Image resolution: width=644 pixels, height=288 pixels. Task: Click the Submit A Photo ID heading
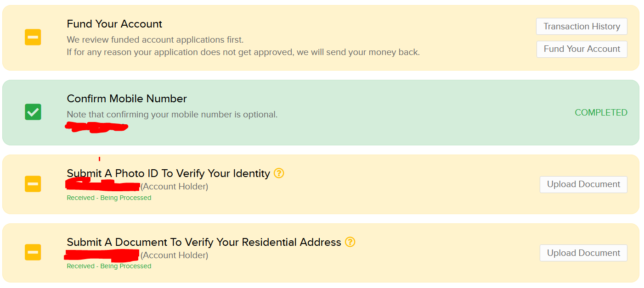pyautogui.click(x=168, y=173)
